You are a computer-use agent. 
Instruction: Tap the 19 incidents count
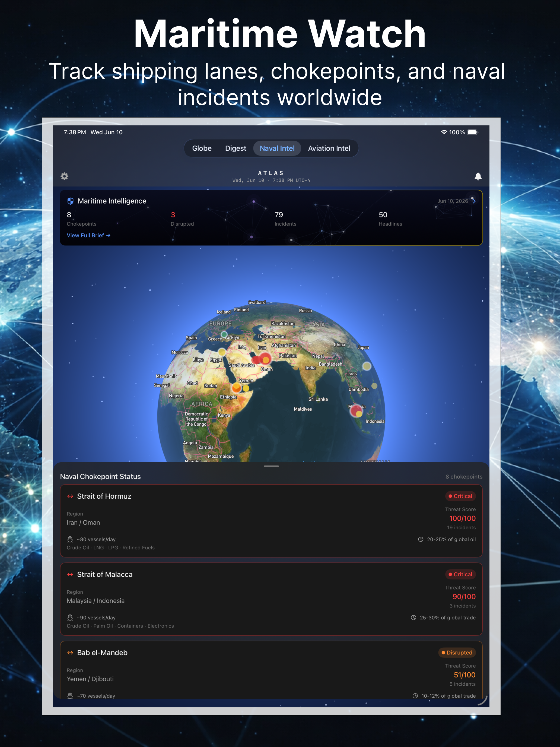point(462,527)
